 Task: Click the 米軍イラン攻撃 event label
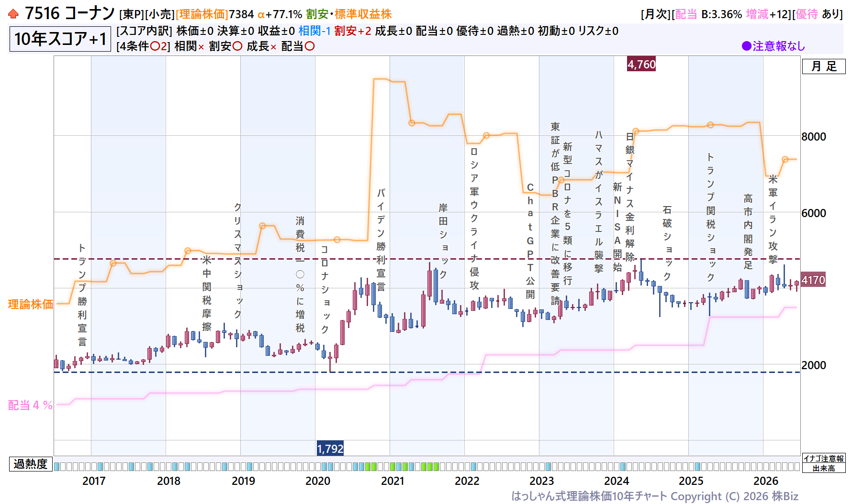pos(773,219)
